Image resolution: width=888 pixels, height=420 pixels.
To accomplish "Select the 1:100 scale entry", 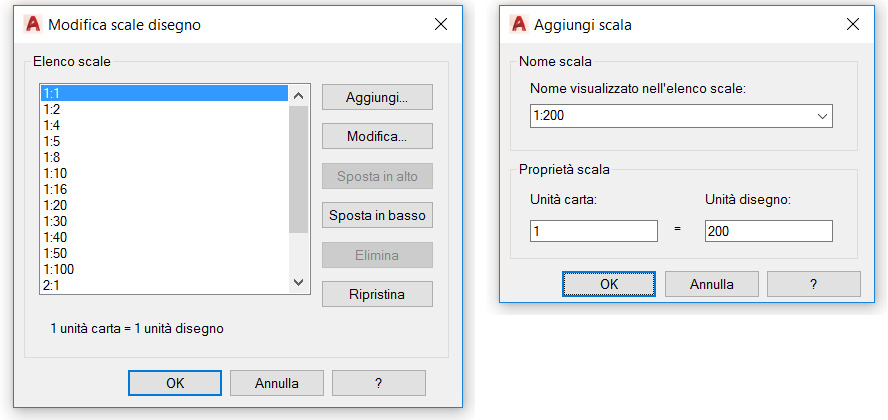I will coord(164,269).
